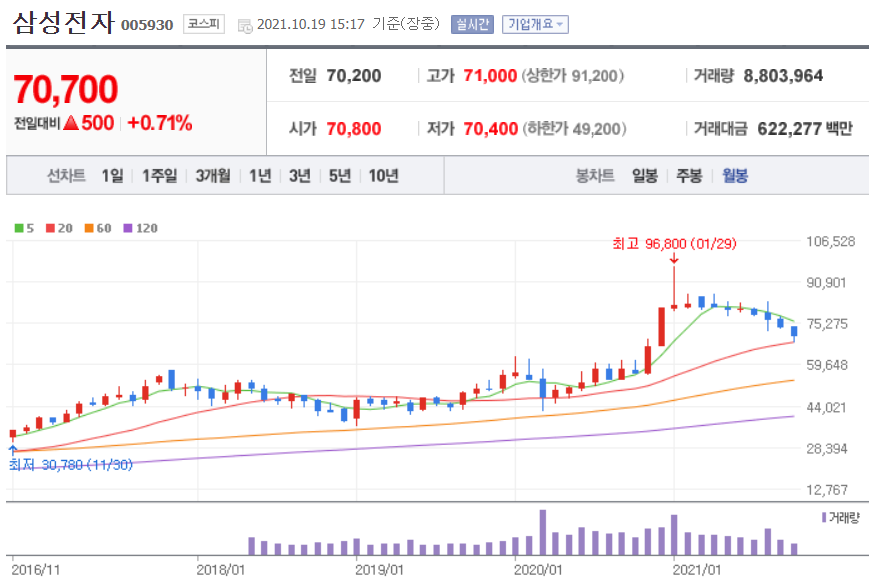Click the +0.71% change percentage
869x587 pixels.
[x=160, y=122]
